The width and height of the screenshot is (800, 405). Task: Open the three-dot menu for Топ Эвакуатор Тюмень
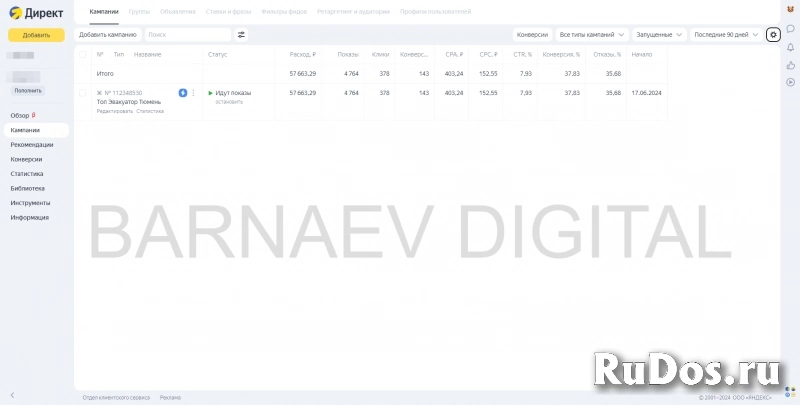click(193, 93)
